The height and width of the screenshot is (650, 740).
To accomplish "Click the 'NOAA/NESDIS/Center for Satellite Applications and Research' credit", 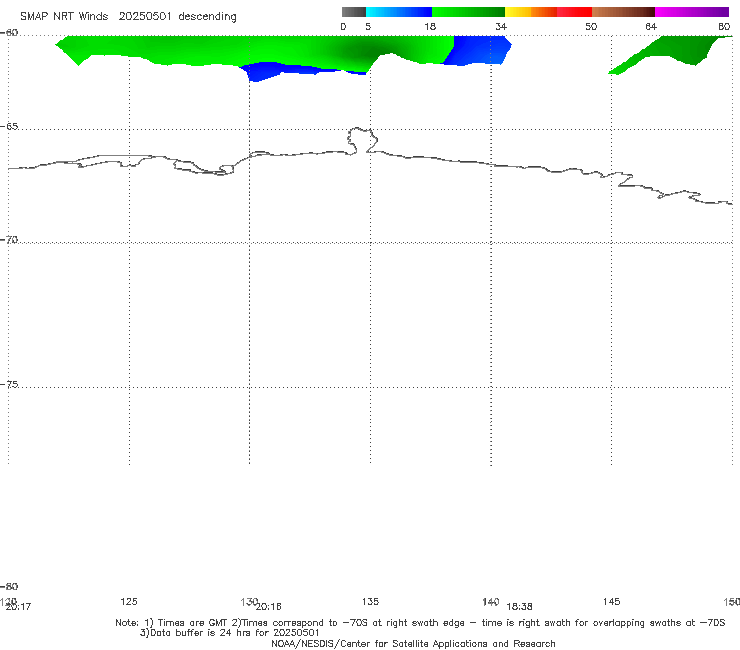I will pyautogui.click(x=413, y=643).
